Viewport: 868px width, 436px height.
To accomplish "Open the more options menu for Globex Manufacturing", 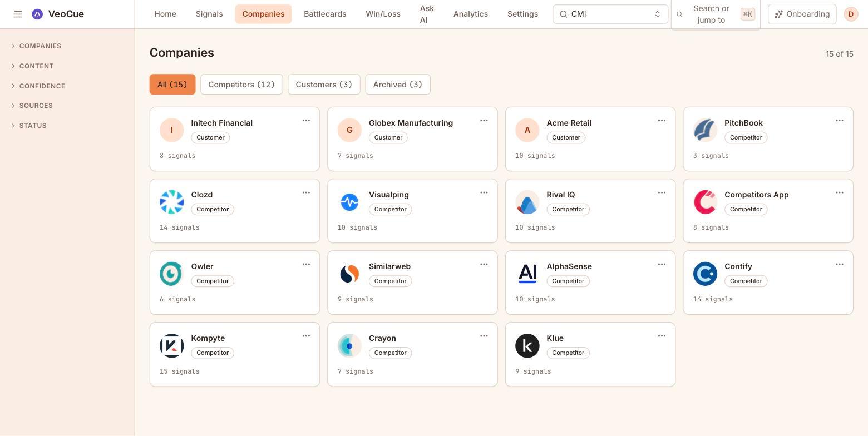I will pos(484,121).
